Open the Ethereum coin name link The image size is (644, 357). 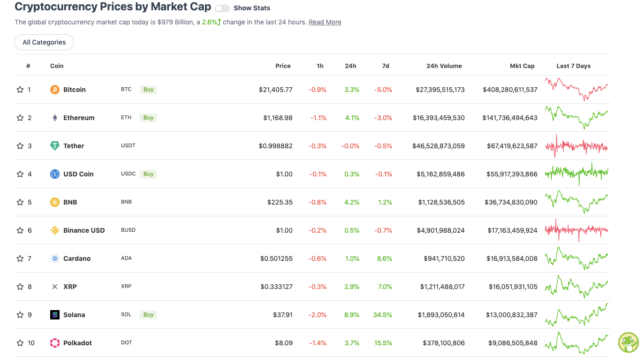coord(79,118)
